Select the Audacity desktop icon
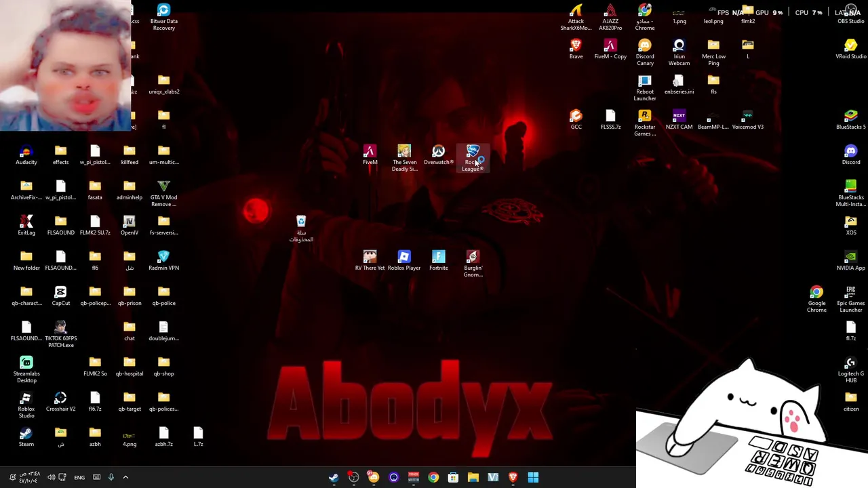The image size is (868, 488). (26, 155)
